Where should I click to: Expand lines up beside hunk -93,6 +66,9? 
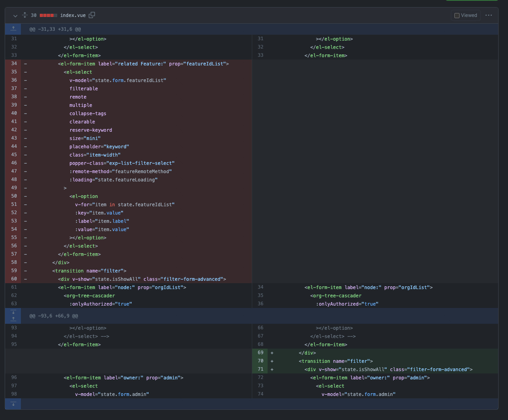click(13, 319)
